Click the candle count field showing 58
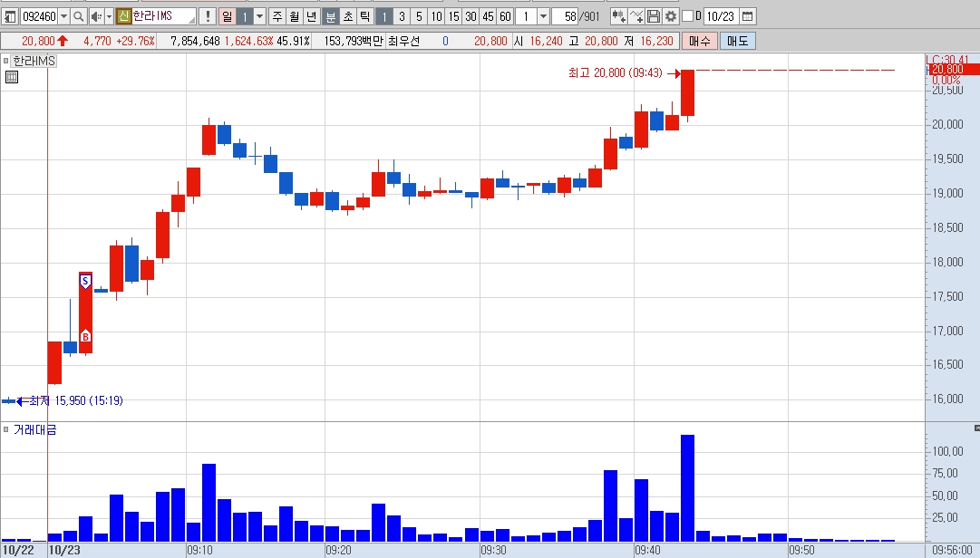 [565, 16]
